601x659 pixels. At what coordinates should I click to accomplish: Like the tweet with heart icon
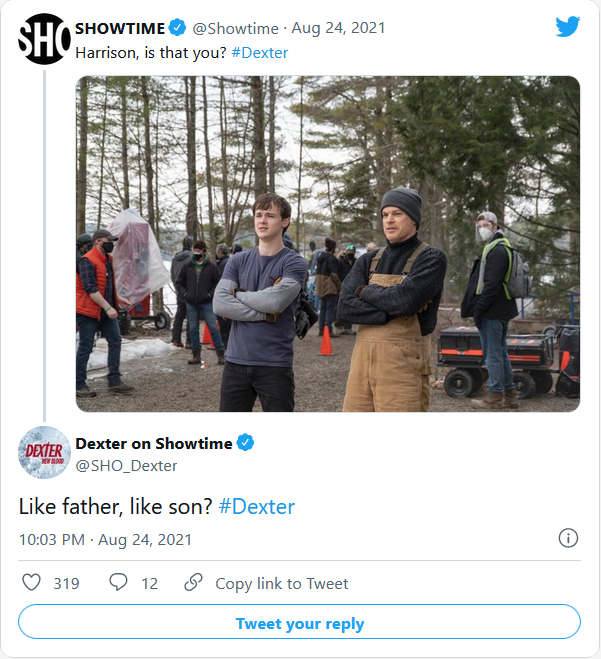(31, 583)
